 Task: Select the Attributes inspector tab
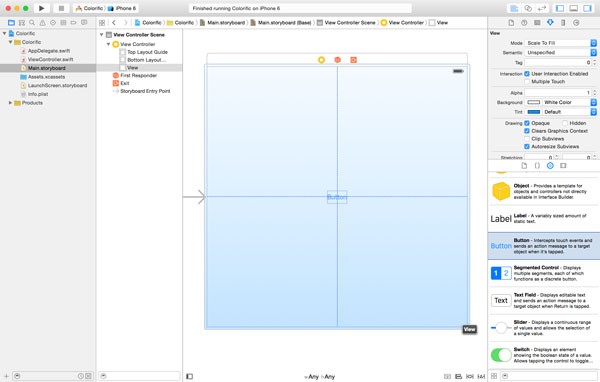(x=550, y=23)
